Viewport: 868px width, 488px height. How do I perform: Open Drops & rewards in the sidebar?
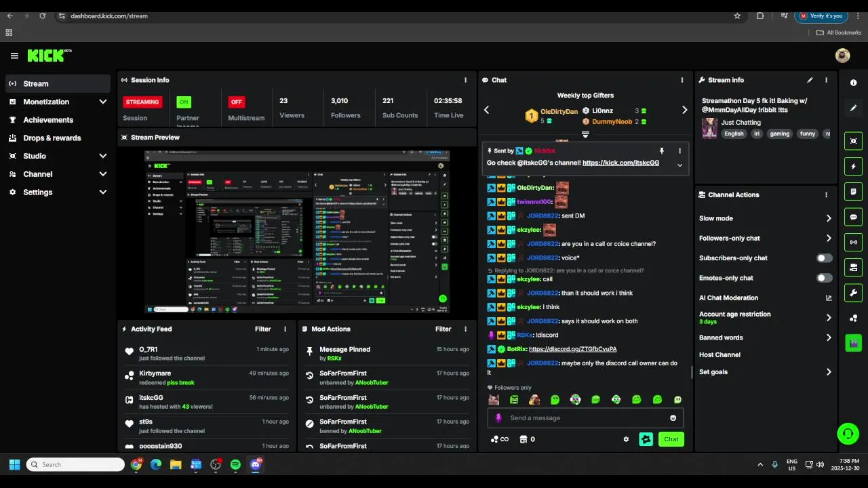click(57, 138)
